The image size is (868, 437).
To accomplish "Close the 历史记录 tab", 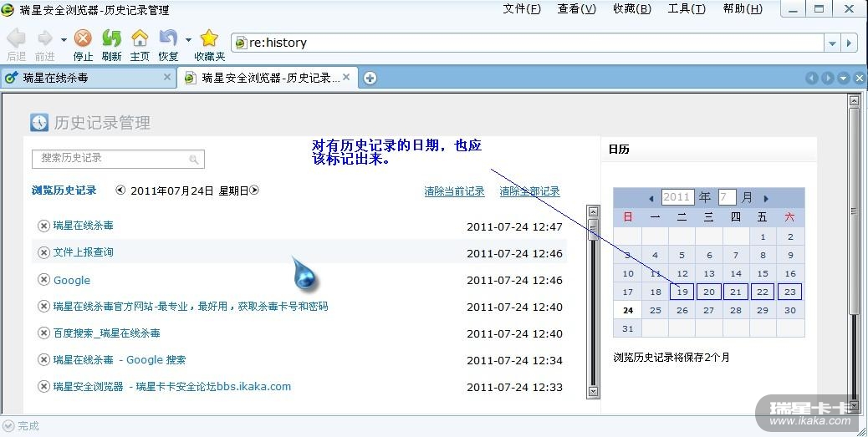I will tap(346, 78).
